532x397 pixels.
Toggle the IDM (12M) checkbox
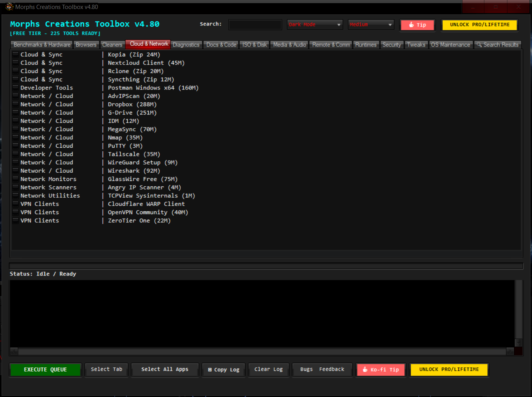tap(16, 121)
